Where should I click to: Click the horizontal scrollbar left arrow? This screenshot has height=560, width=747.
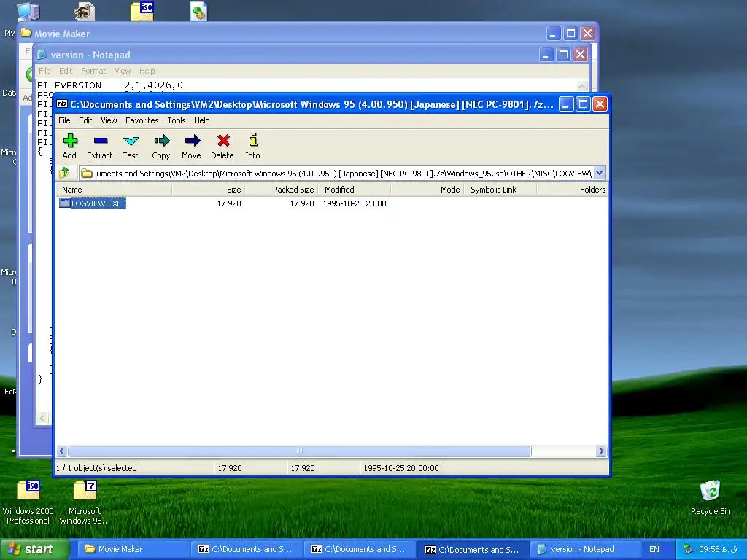(62, 451)
